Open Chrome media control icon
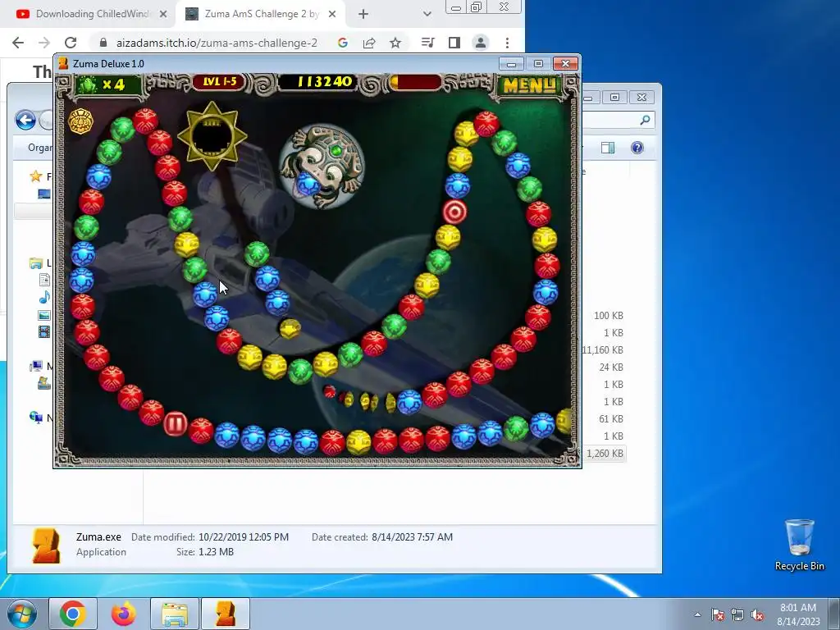The image size is (840, 630). pyautogui.click(x=427, y=43)
